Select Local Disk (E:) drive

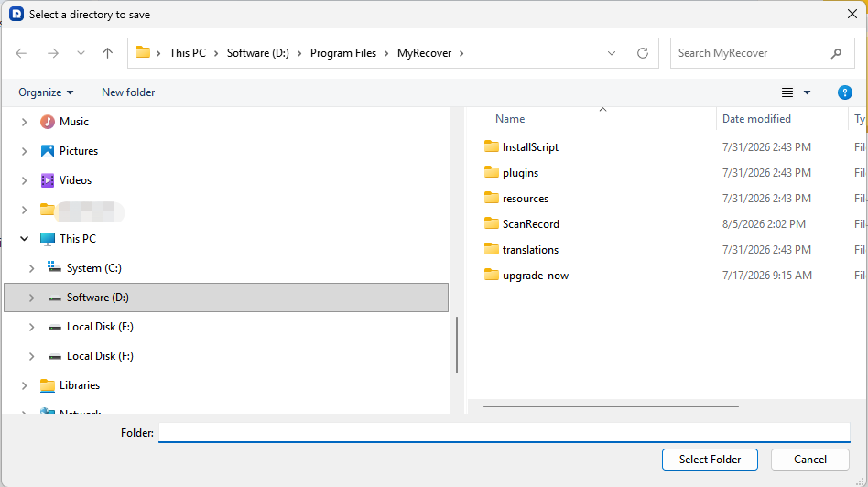(x=100, y=327)
